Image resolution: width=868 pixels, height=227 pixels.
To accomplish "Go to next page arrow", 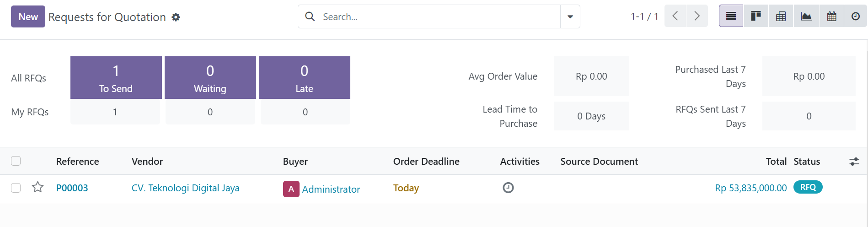I will point(697,16).
